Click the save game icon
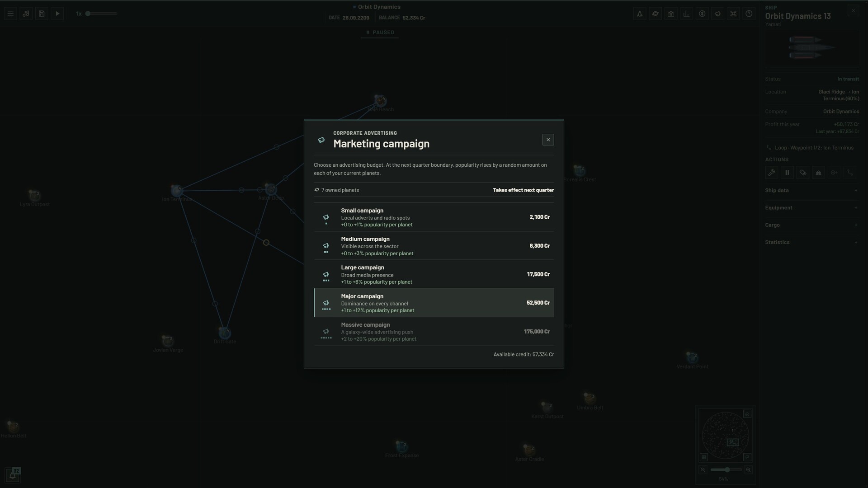Image resolution: width=868 pixels, height=488 pixels. (x=42, y=14)
